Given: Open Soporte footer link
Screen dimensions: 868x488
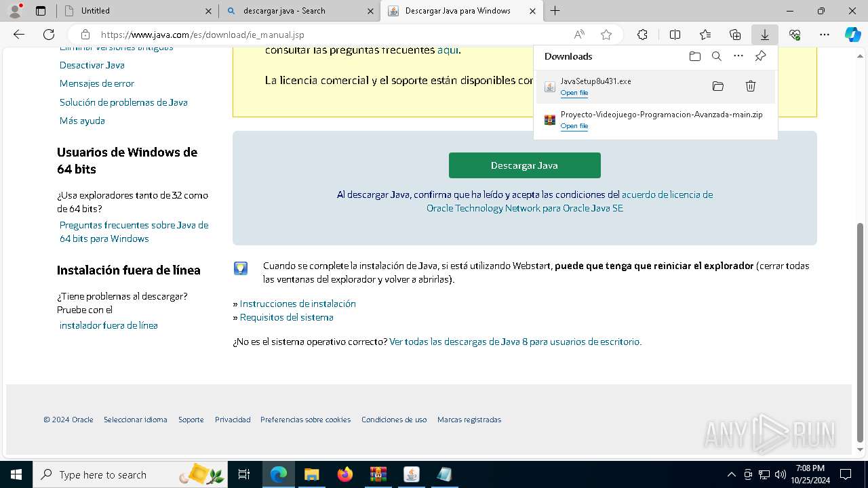Looking at the screenshot, I should point(191,420).
